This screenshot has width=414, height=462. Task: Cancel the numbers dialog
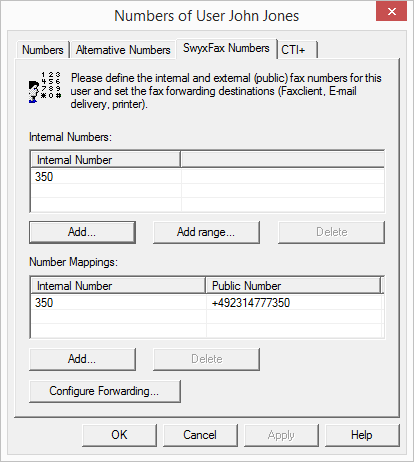(200, 435)
